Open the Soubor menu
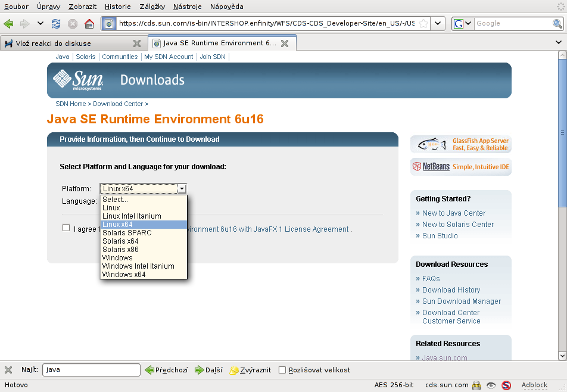This screenshot has height=392, width=567. coord(16,7)
